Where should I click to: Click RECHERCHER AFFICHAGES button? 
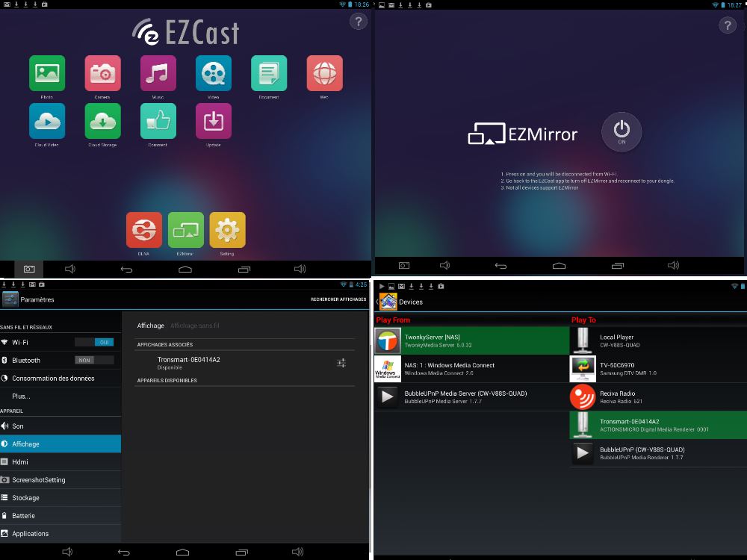coord(338,299)
